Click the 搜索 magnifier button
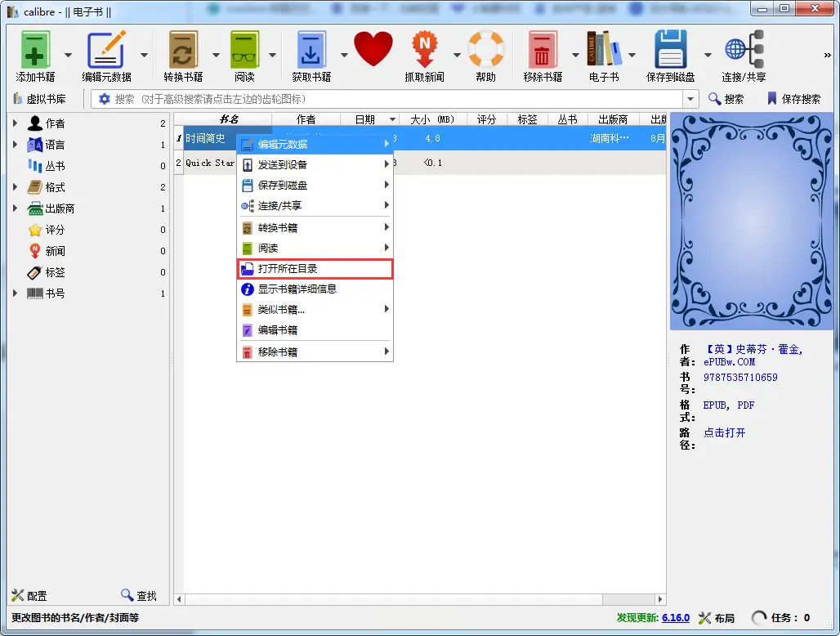The height and width of the screenshot is (636, 840). 726,99
